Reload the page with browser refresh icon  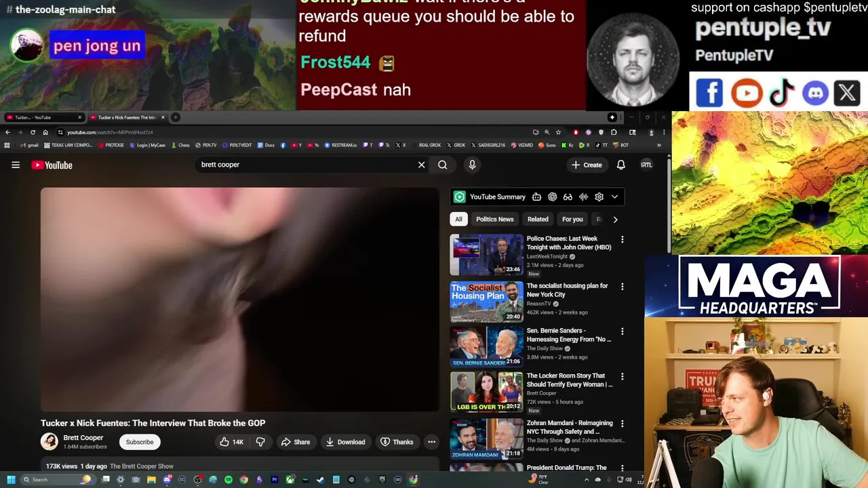pyautogui.click(x=33, y=132)
